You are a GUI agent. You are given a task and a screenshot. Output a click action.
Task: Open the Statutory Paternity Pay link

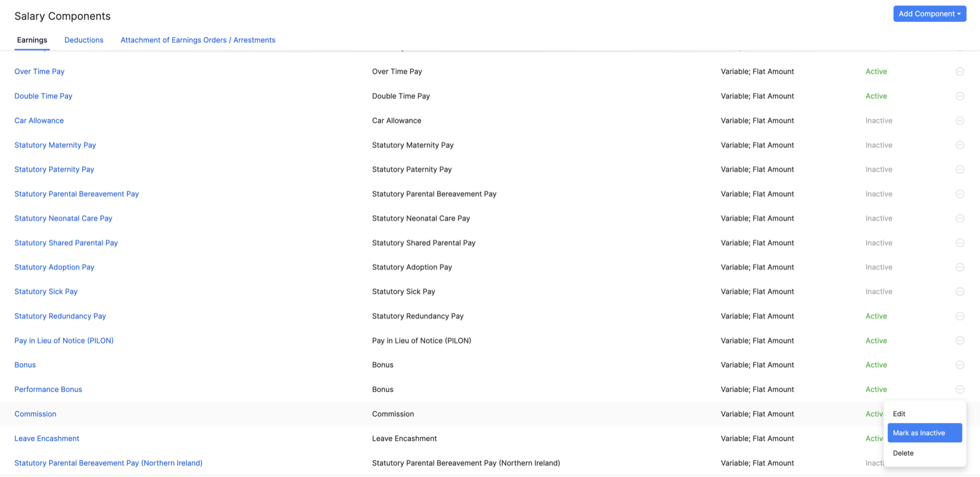pyautogui.click(x=55, y=170)
